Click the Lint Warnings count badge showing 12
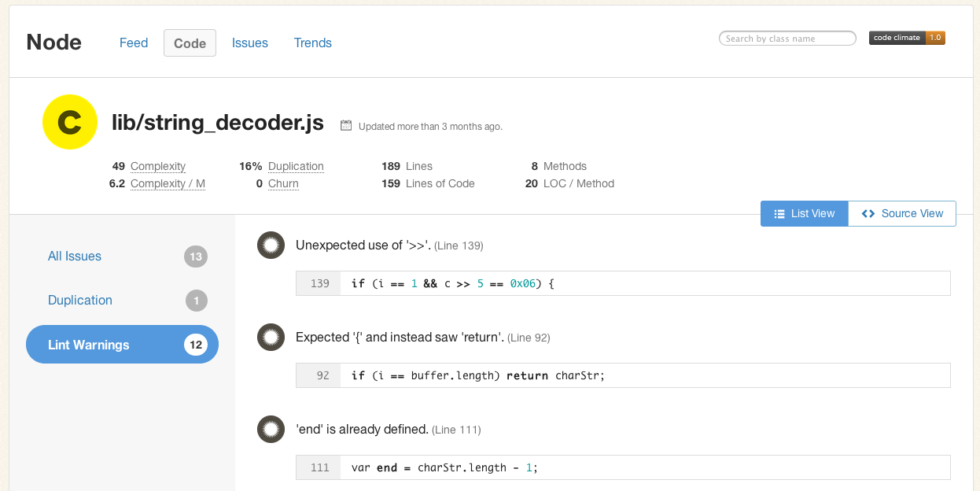The width and height of the screenshot is (980, 491). point(196,344)
